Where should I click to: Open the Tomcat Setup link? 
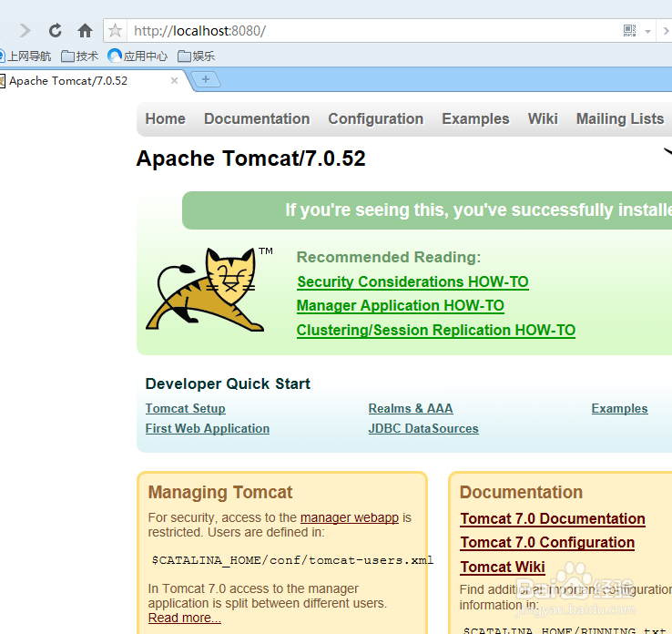(x=185, y=408)
